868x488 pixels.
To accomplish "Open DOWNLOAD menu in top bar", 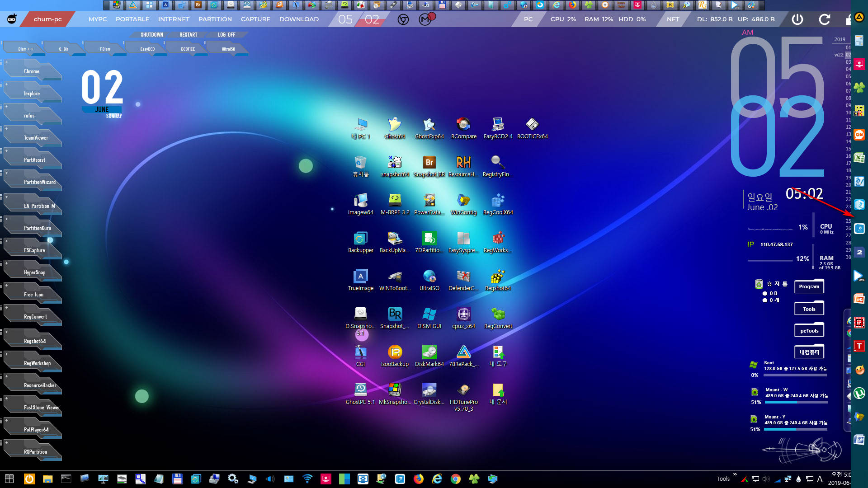I will (299, 19).
